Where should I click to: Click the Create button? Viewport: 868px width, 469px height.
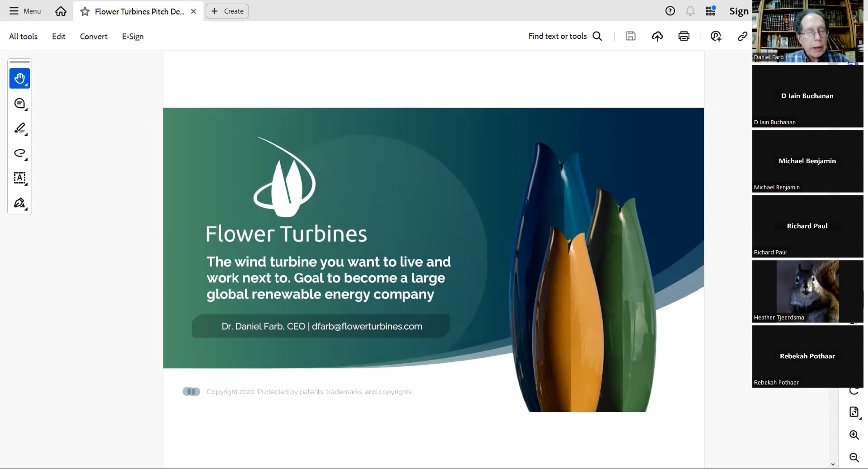(227, 11)
